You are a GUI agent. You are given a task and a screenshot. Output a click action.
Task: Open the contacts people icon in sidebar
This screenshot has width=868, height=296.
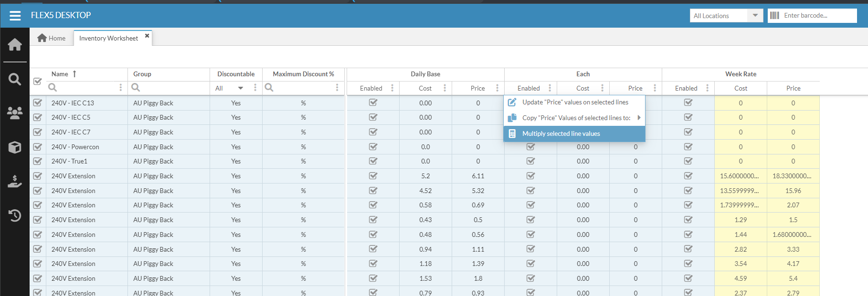(15, 112)
